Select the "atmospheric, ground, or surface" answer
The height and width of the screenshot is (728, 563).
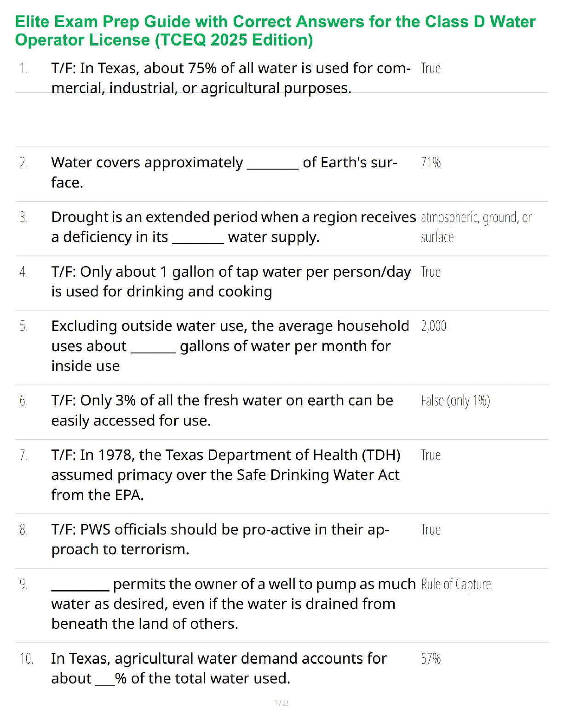[476, 227]
